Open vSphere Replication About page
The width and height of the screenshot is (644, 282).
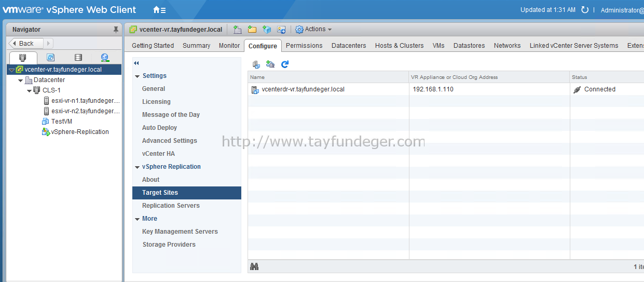150,180
